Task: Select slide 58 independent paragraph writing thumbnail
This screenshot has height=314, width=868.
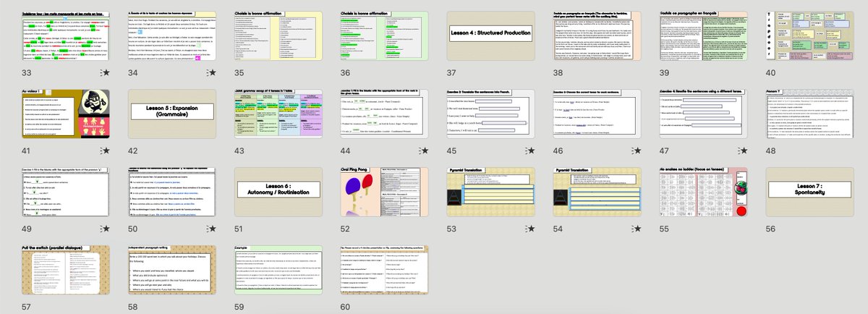Action: click(172, 269)
